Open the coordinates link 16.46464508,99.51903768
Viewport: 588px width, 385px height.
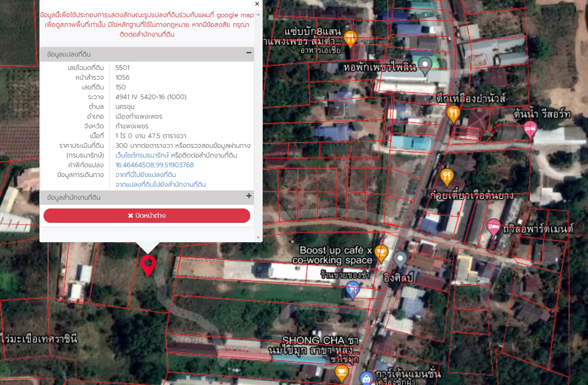(x=154, y=165)
